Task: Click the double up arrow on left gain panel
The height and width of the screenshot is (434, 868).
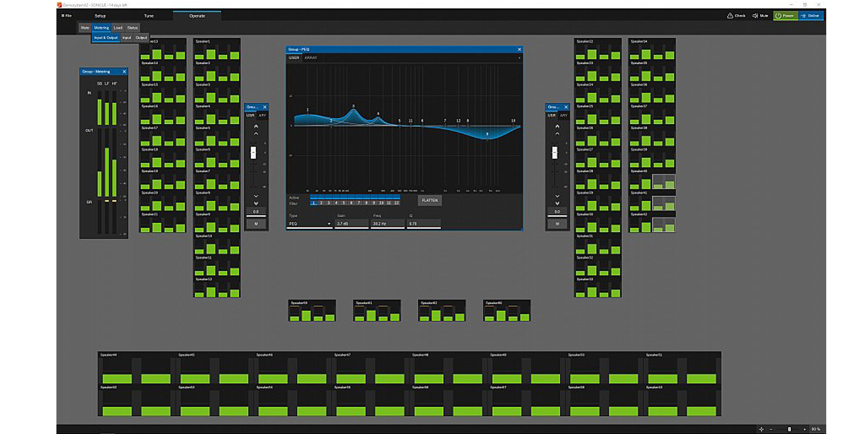Action: (256, 126)
